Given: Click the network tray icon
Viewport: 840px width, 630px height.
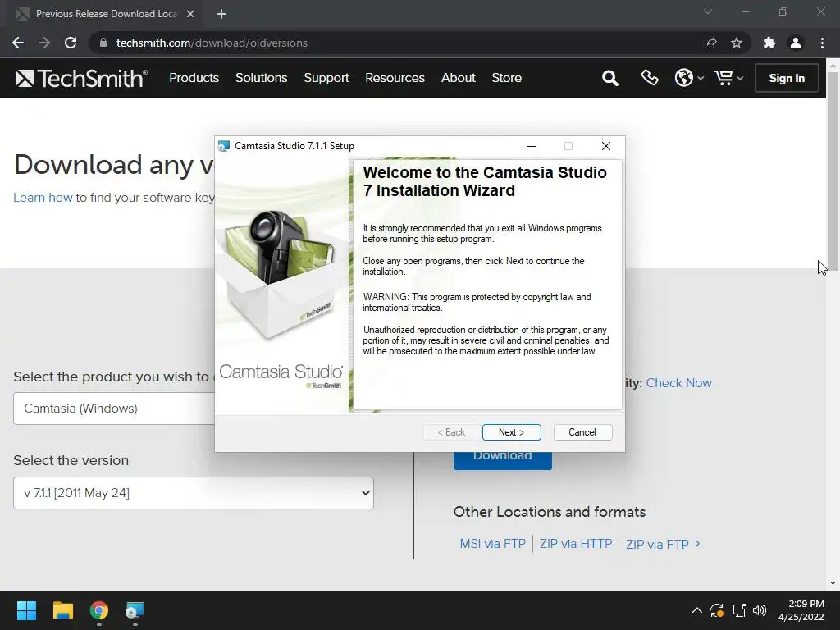Looking at the screenshot, I should pyautogui.click(x=739, y=610).
